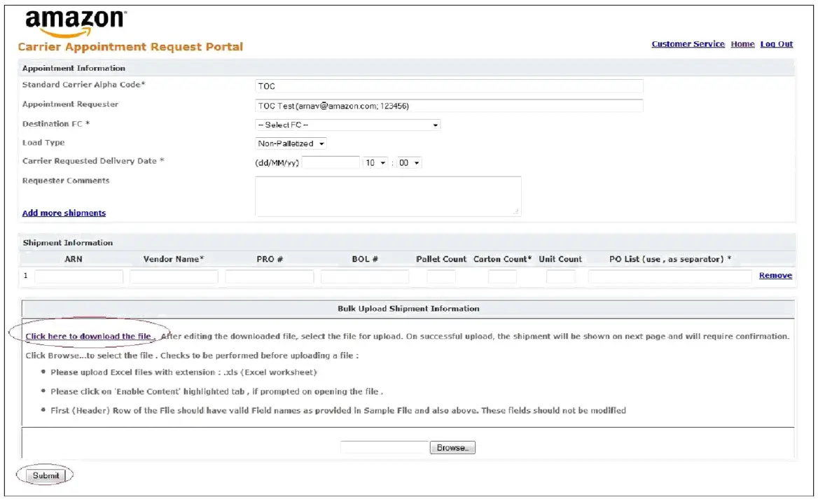Click the Browse button to select a file
Viewport: 818px width, 504px height.
452,447
